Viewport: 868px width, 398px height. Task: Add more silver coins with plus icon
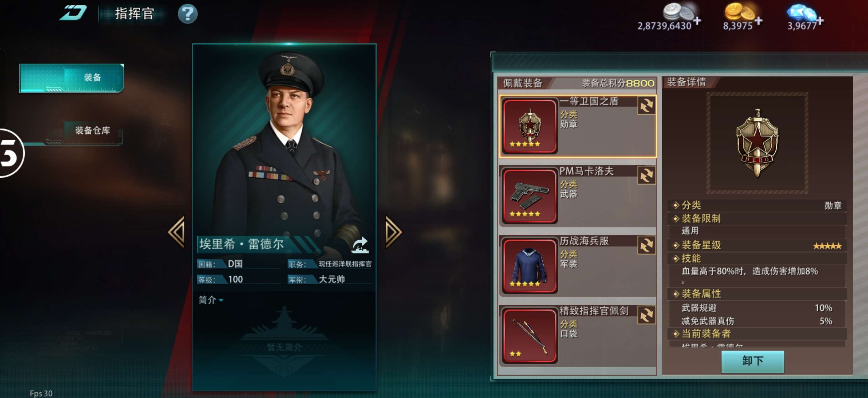point(697,21)
